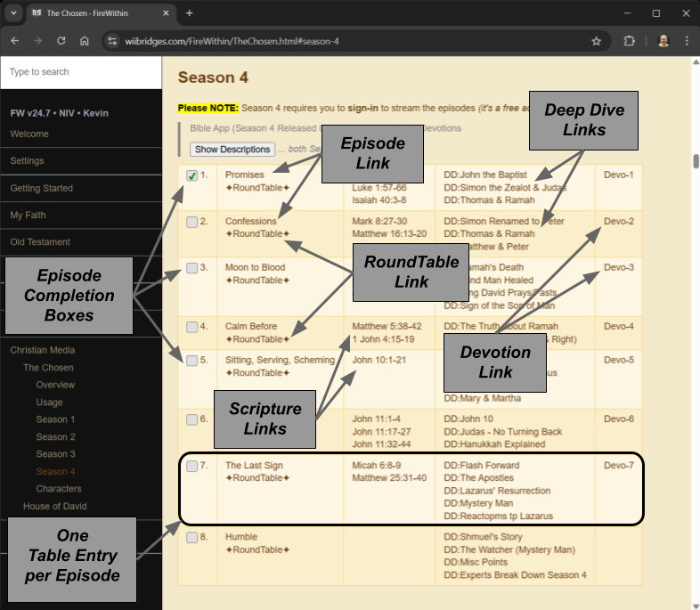Go to Season 1 in sidebar
The width and height of the screenshot is (700, 610).
[55, 419]
